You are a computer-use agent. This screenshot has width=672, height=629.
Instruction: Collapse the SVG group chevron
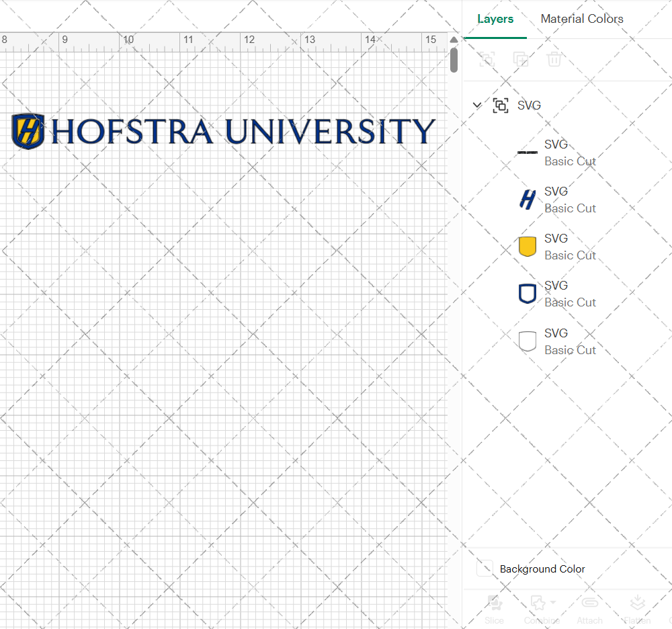pyautogui.click(x=477, y=105)
